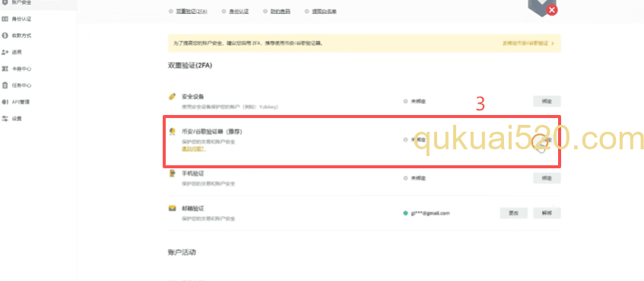Jump to the 提现白名单 anchor link

pyautogui.click(x=324, y=11)
